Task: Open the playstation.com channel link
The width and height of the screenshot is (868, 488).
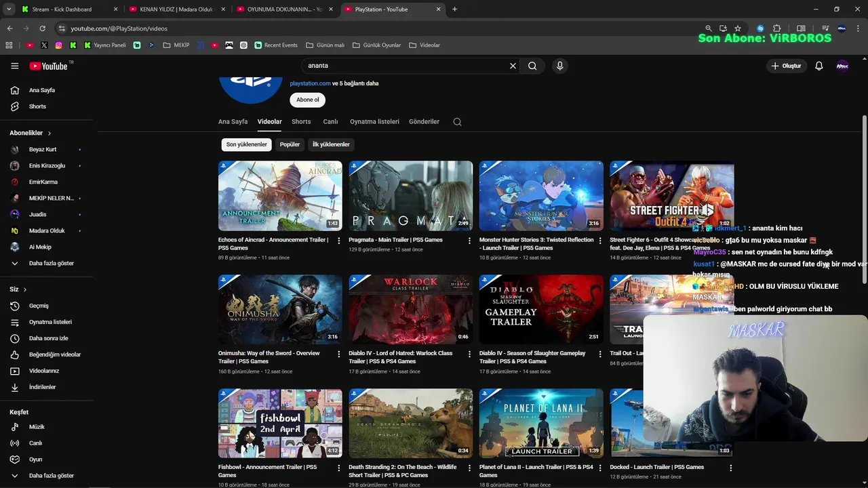Action: pyautogui.click(x=310, y=83)
